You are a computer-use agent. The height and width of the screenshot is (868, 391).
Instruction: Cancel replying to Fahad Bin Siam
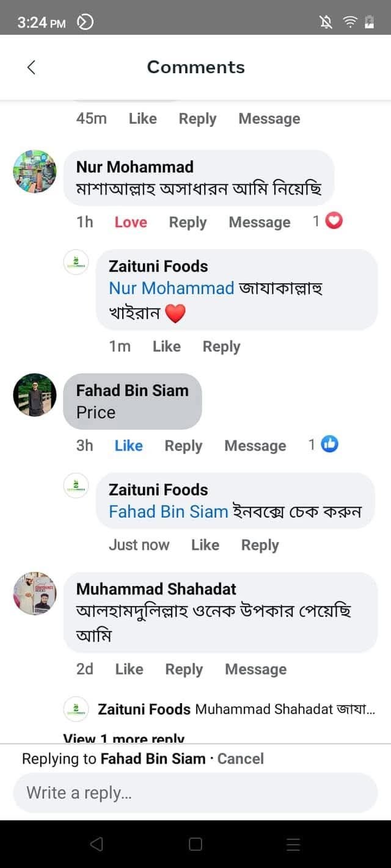(x=241, y=759)
